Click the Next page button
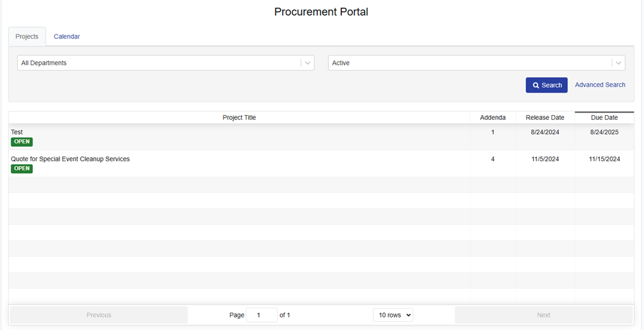 pyautogui.click(x=544, y=315)
